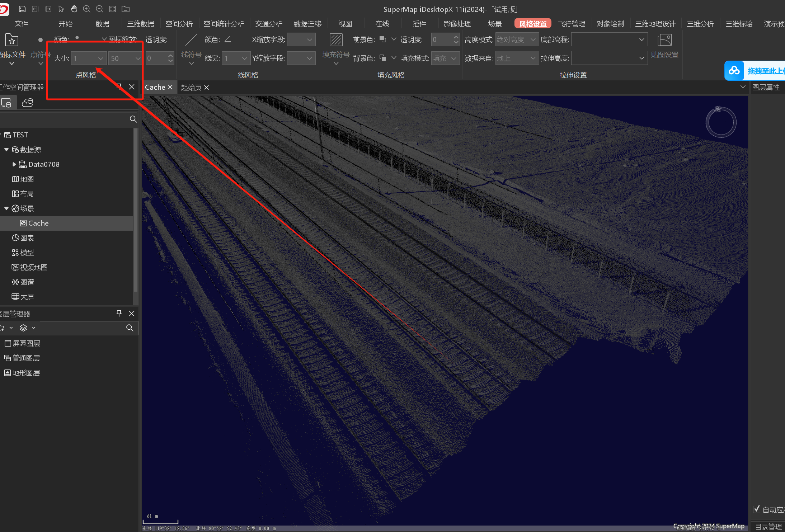Click the Save icon in quick toolbar
The image size is (785, 532).
(x=22, y=9)
